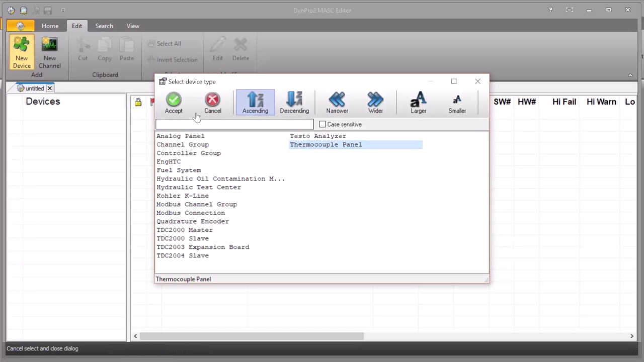This screenshot has height=362, width=644.
Task: Click the Edit pencil icon
Action: [218, 45]
